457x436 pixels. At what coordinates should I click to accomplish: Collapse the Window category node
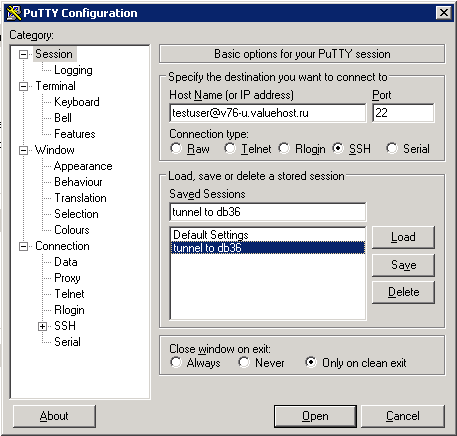point(23,150)
